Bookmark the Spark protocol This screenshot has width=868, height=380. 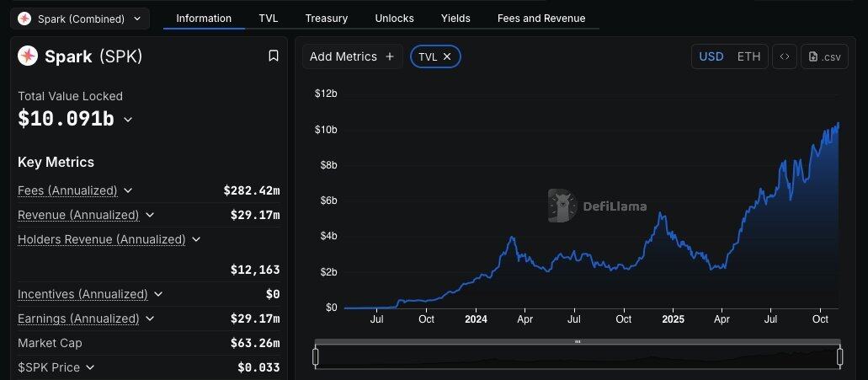(273, 56)
